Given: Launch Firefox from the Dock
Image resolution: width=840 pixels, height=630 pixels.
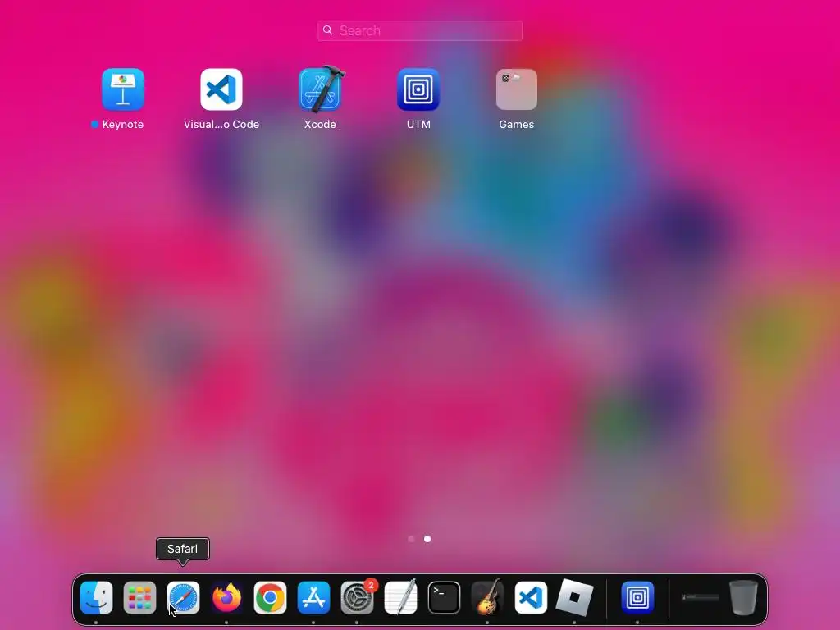Looking at the screenshot, I should 226,597.
